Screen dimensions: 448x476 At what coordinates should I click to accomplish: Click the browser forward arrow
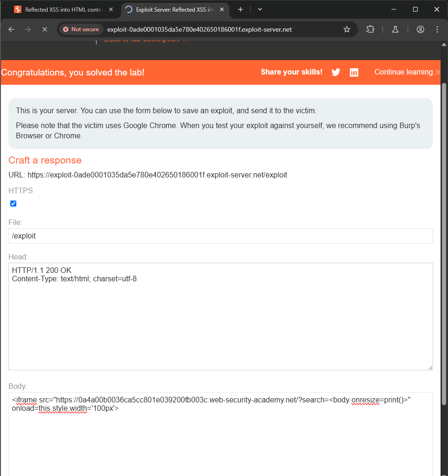(x=28, y=29)
